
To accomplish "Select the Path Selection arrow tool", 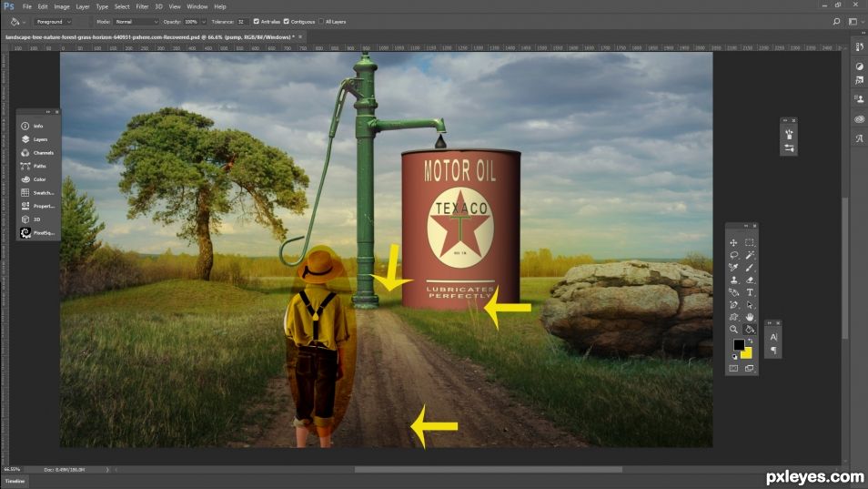I will [750, 305].
